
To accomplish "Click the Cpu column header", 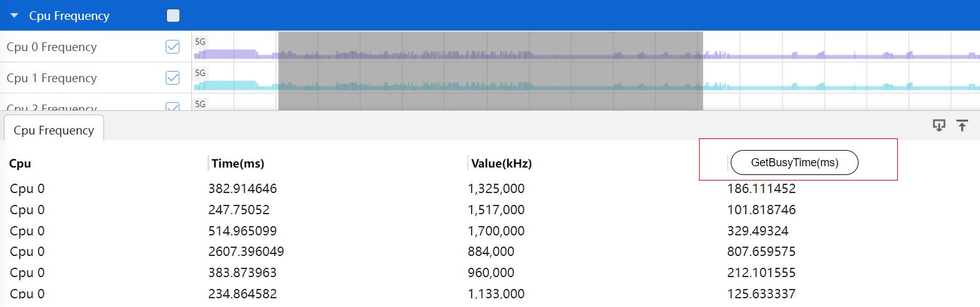I will tap(20, 164).
